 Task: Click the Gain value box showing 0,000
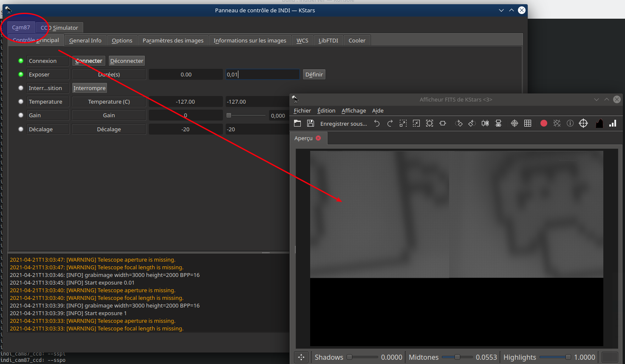click(x=278, y=116)
